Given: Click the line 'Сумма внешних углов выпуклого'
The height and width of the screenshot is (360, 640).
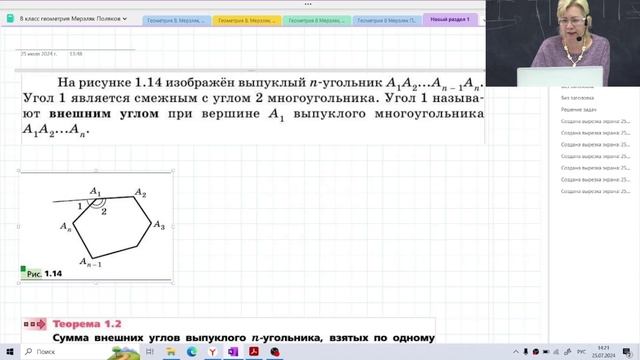Looking at the screenshot, I should 243,338.
